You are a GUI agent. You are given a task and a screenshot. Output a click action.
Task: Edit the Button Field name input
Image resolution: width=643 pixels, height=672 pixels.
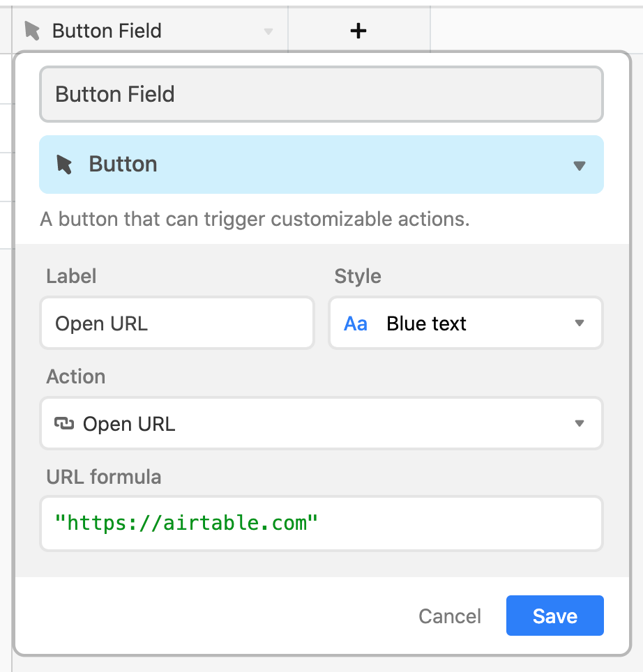click(321, 94)
